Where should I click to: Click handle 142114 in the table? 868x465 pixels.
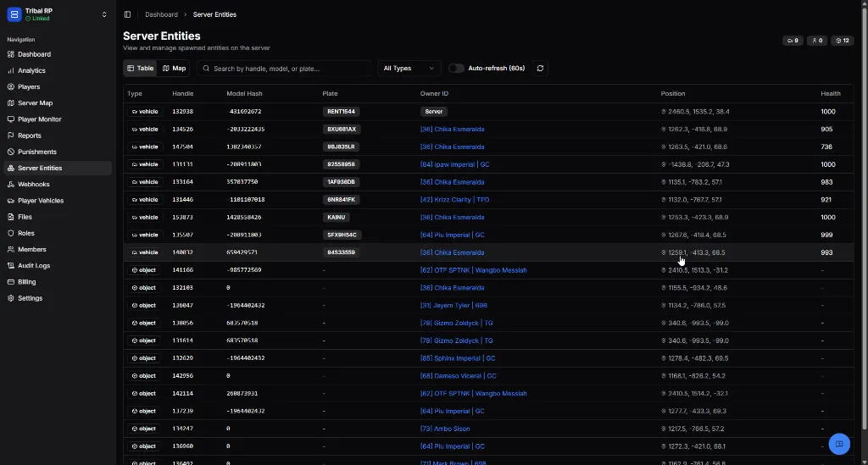coord(183,394)
